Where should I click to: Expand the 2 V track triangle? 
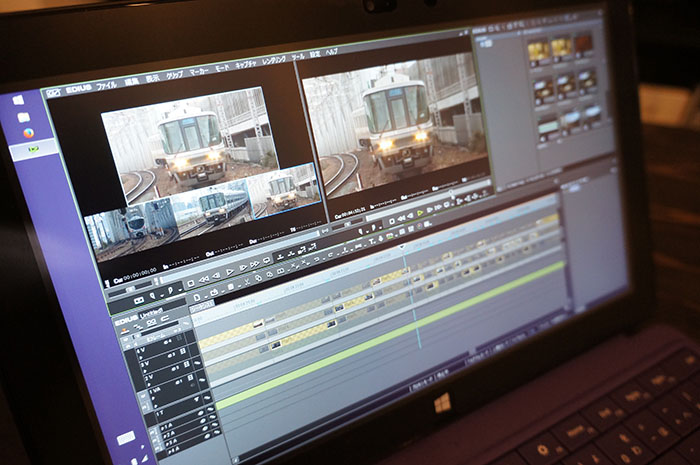point(150,386)
